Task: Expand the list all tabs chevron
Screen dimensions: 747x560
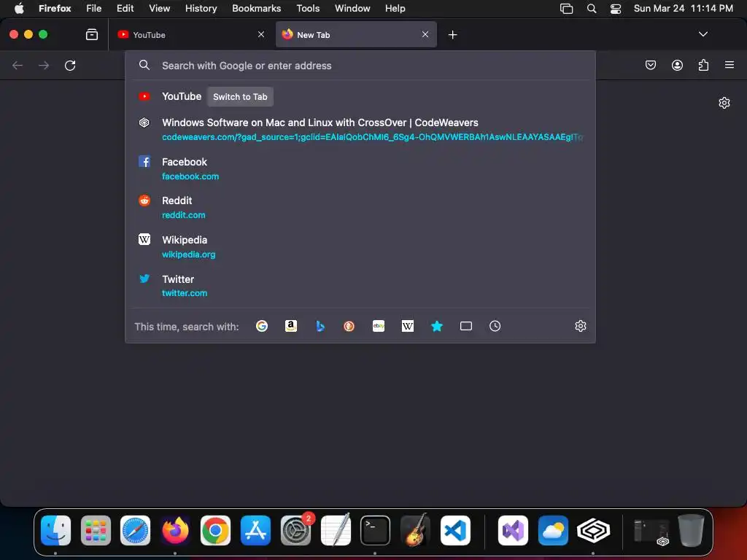Action: click(x=703, y=34)
